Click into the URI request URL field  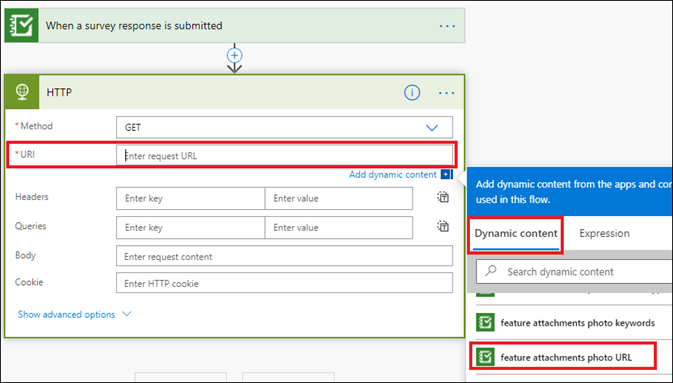(x=284, y=155)
